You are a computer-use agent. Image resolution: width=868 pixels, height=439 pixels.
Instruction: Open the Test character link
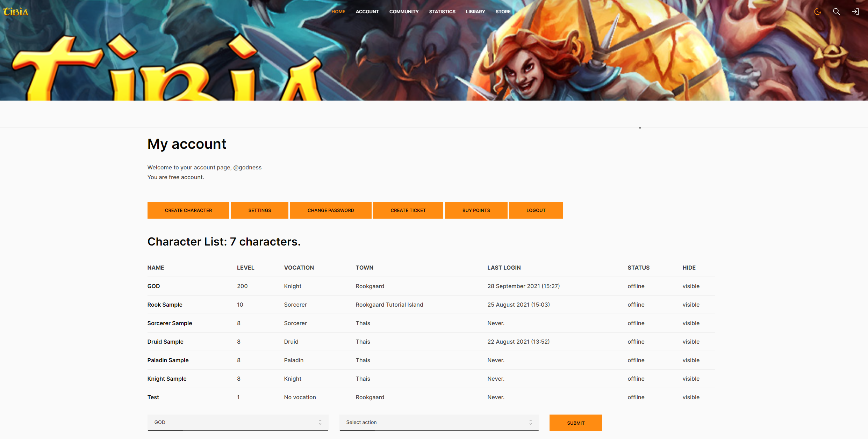click(x=153, y=397)
